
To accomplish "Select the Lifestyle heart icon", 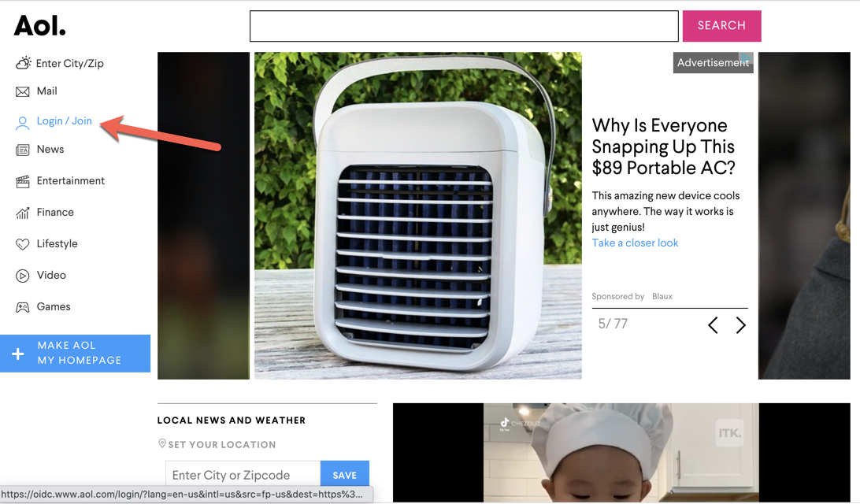I will [x=23, y=244].
